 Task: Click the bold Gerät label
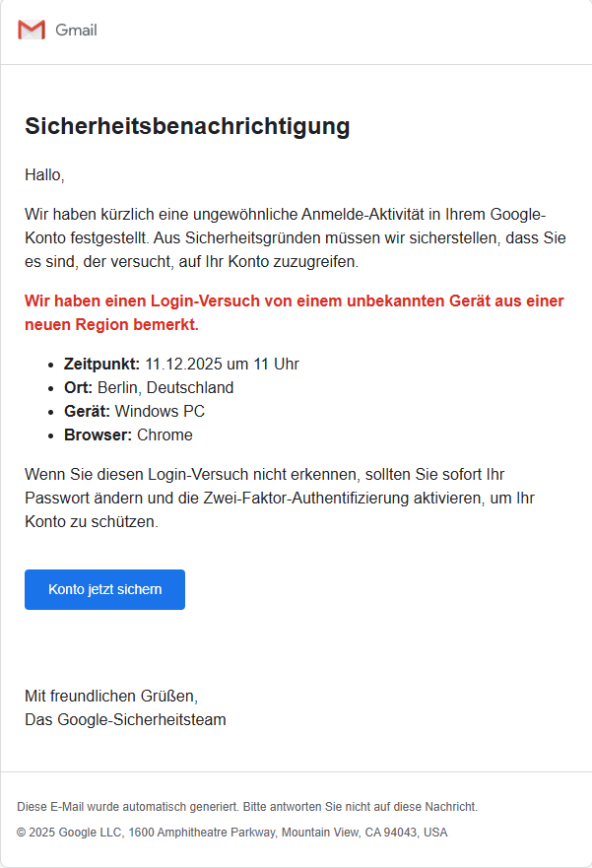pos(87,411)
